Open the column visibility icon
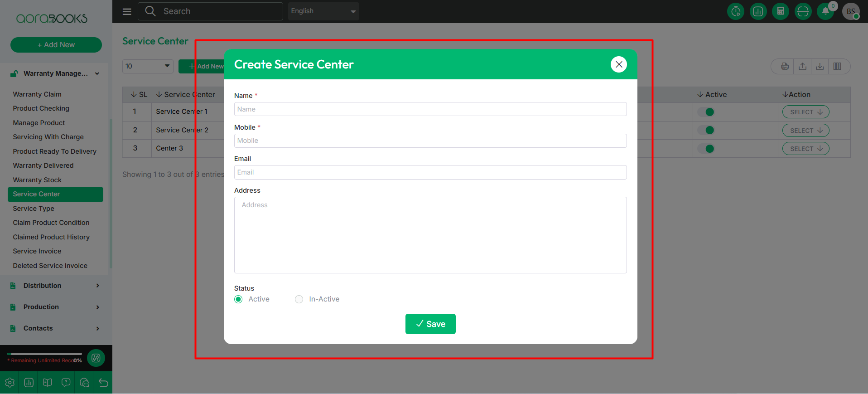Image resolution: width=868 pixels, height=394 pixels. click(x=837, y=67)
